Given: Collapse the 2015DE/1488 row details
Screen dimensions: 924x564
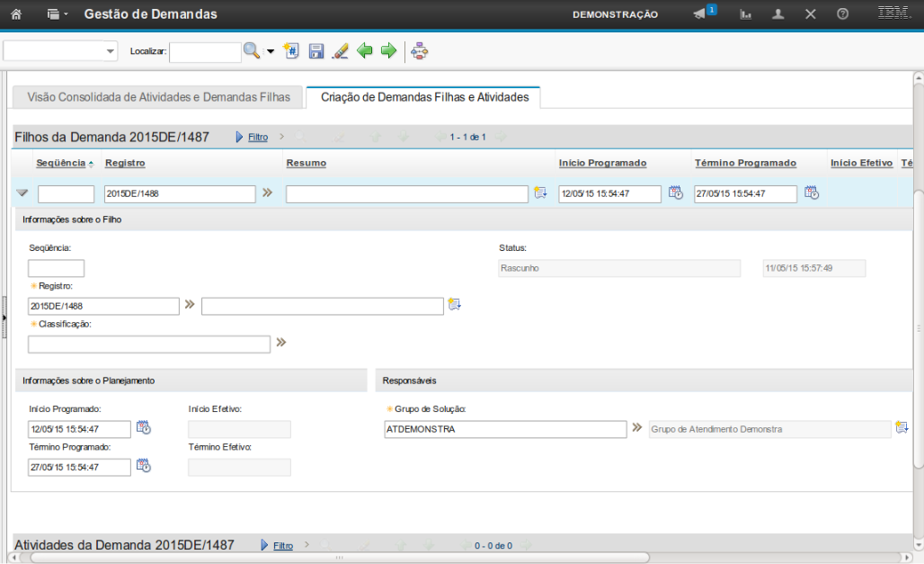Looking at the screenshot, I should [22, 193].
